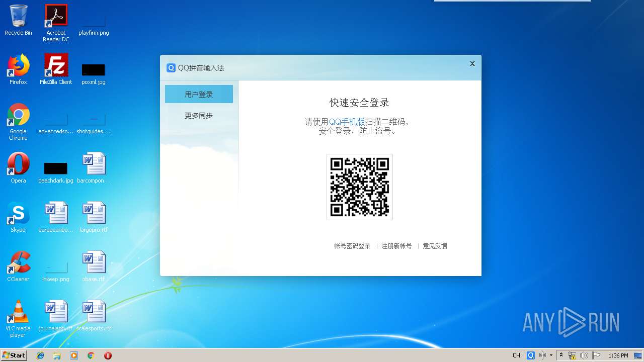Launch Acrobat Reader DC shortcut
Image resolution: width=644 pixels, height=362 pixels.
click(56, 23)
